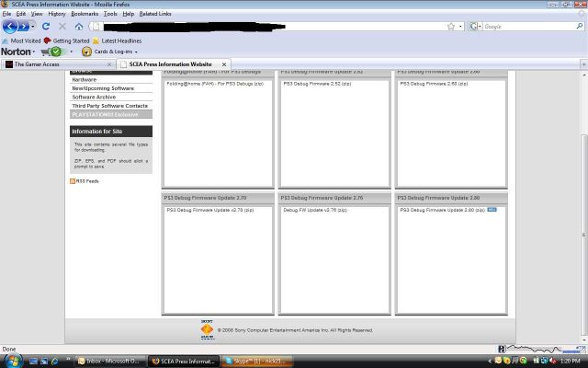
Task: Open the Related Links menu
Action: click(x=155, y=14)
